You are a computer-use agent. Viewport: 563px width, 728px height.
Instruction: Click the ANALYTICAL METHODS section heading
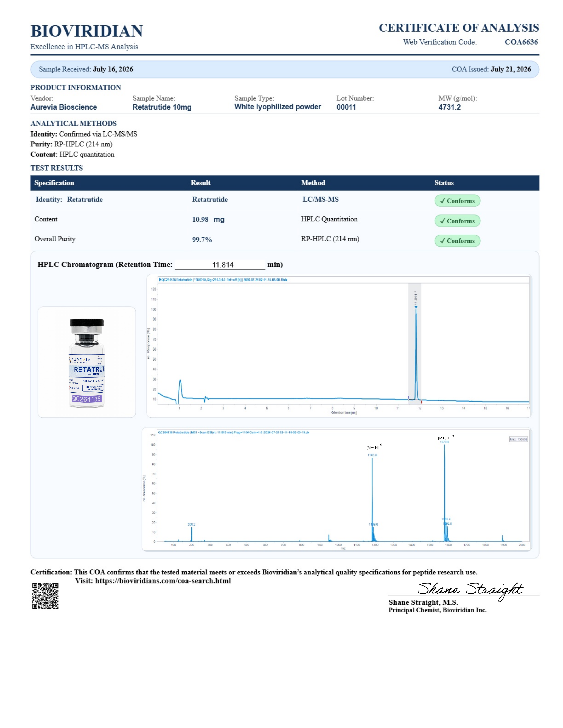click(x=74, y=123)
